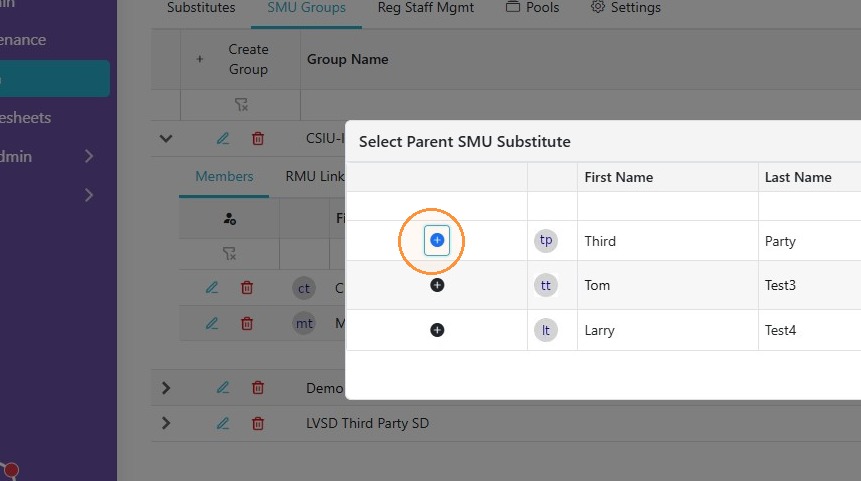Open the Reg Staff Mgmt tab

[x=426, y=8]
